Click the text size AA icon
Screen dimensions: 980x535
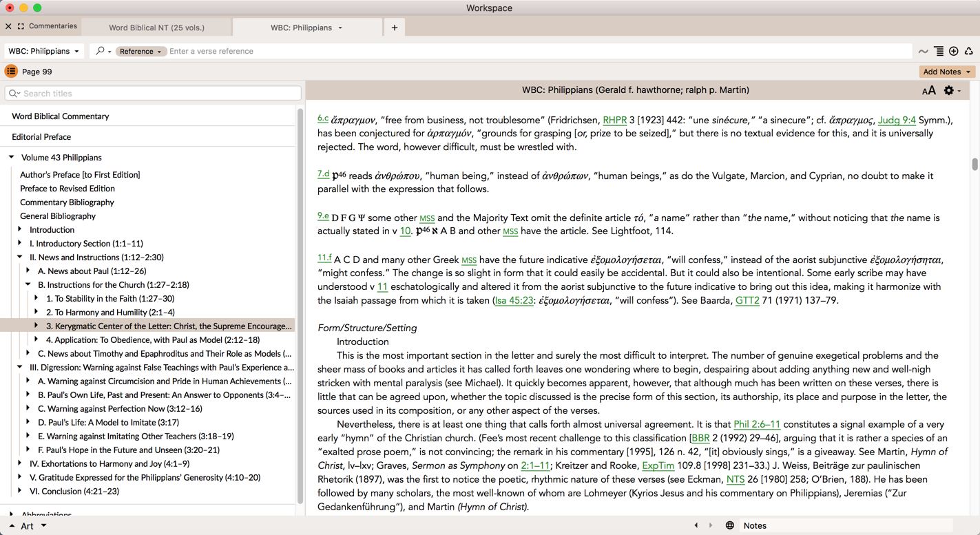coord(928,91)
